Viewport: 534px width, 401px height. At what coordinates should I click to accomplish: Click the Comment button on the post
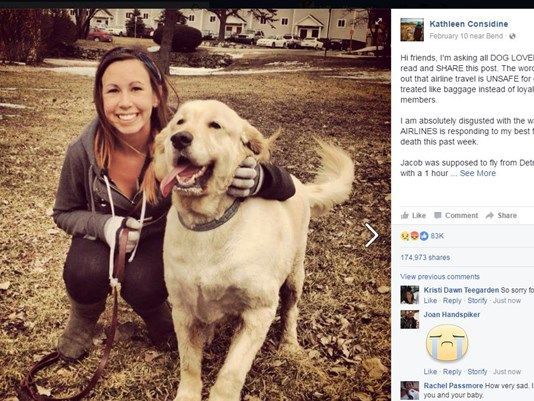click(456, 215)
